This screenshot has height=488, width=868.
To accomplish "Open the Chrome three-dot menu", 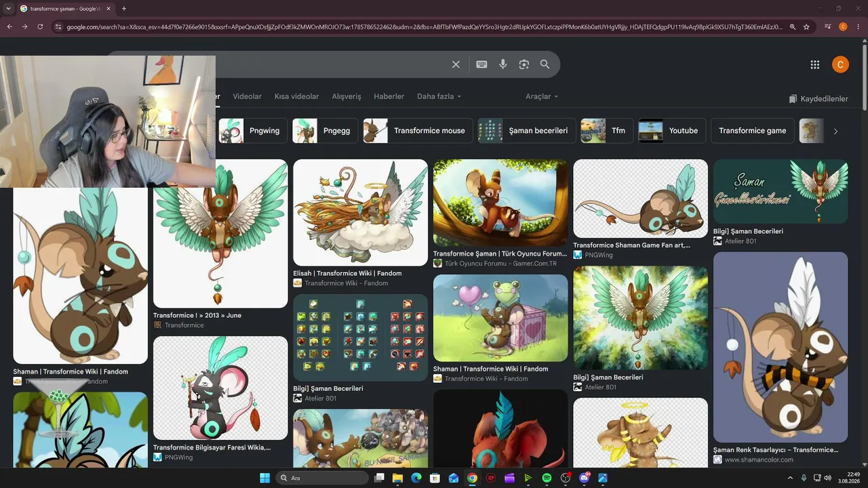I will 858,27.
